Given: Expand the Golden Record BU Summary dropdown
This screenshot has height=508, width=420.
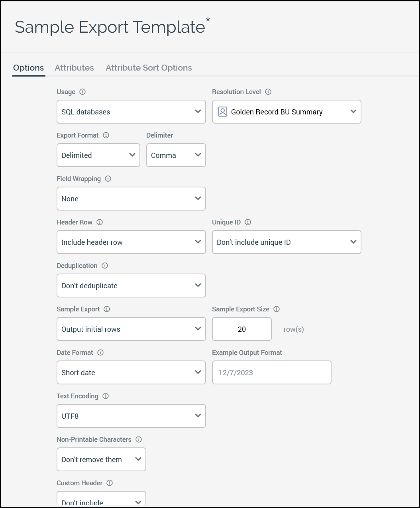Looking at the screenshot, I should coord(287,112).
